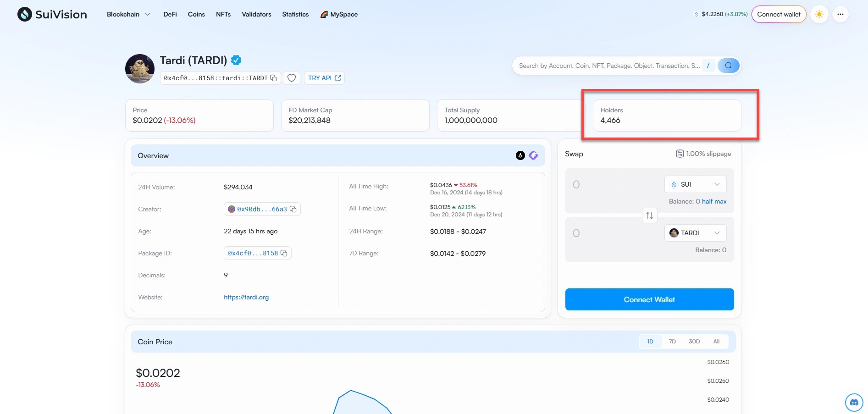Click the Connect Wallet button in Swap
The height and width of the screenshot is (414, 868).
click(649, 299)
